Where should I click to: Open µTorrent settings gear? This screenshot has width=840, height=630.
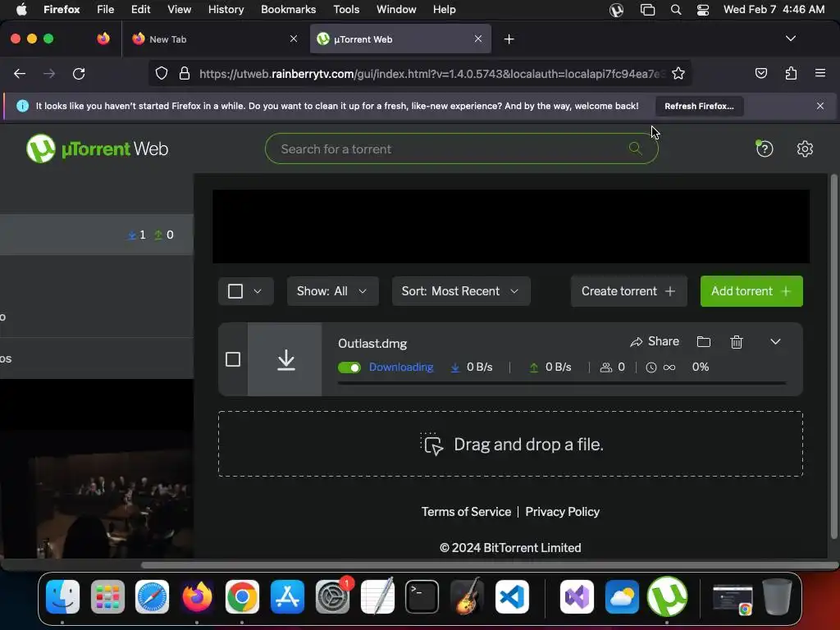805,148
